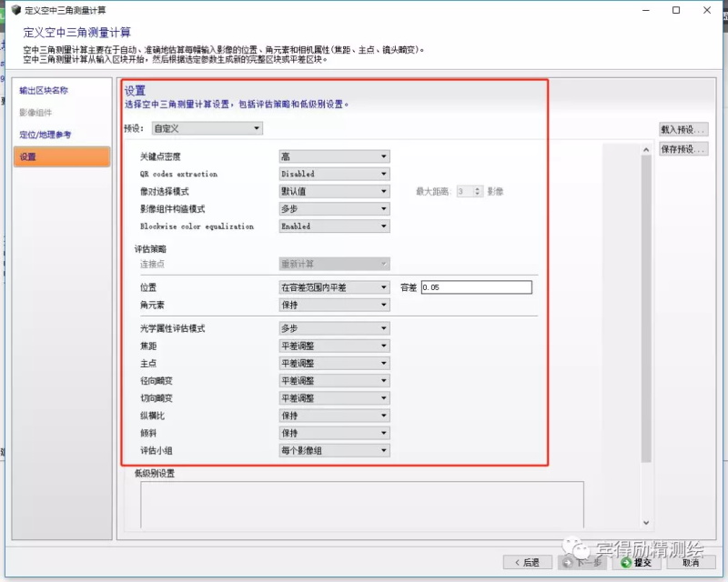Switch to the 定位/地理参考 sidebar page
This screenshot has width=728, height=582.
tap(45, 135)
